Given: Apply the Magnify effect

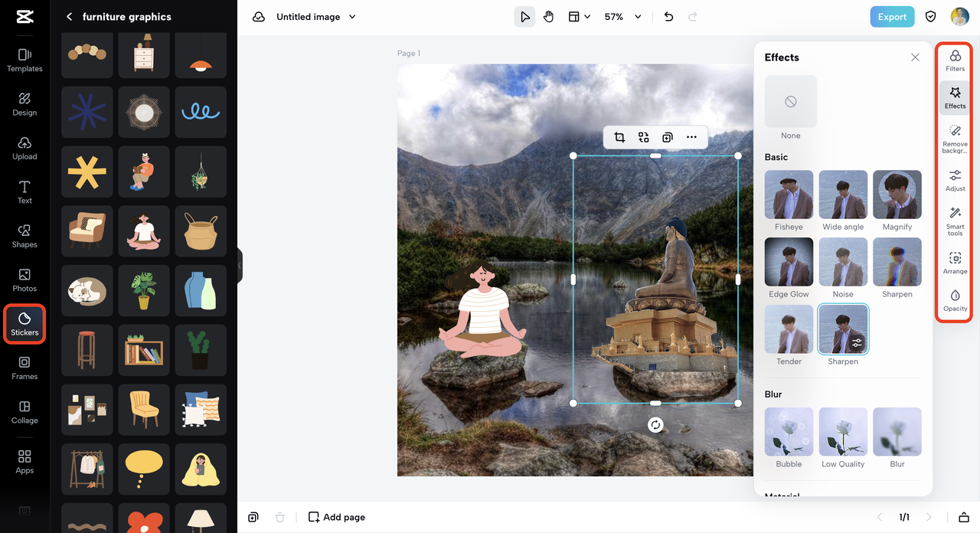Looking at the screenshot, I should tap(897, 195).
